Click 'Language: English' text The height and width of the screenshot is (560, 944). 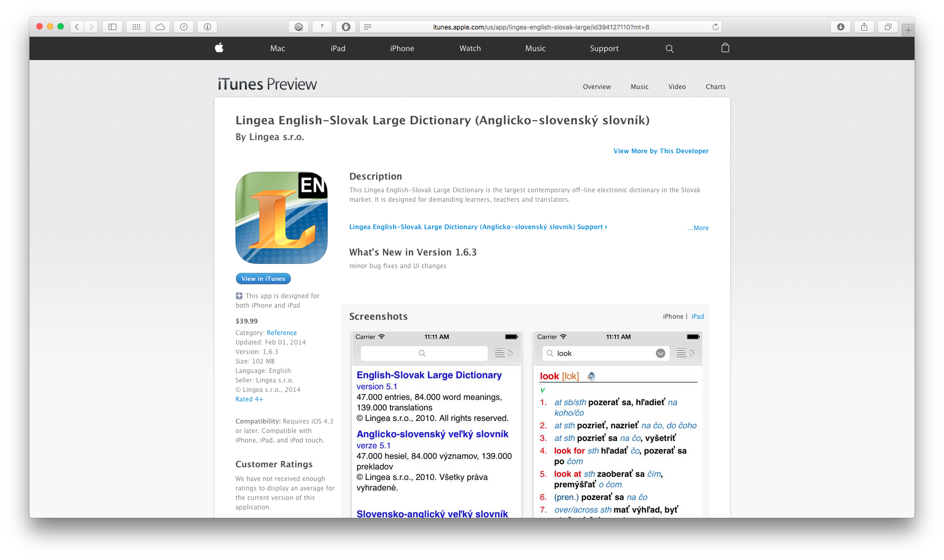click(263, 371)
